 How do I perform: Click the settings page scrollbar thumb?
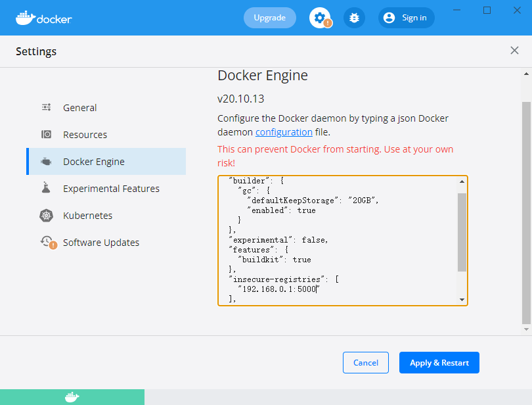526,213
